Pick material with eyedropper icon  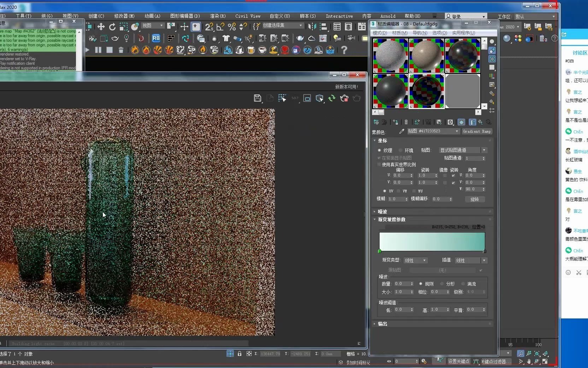coord(401,131)
